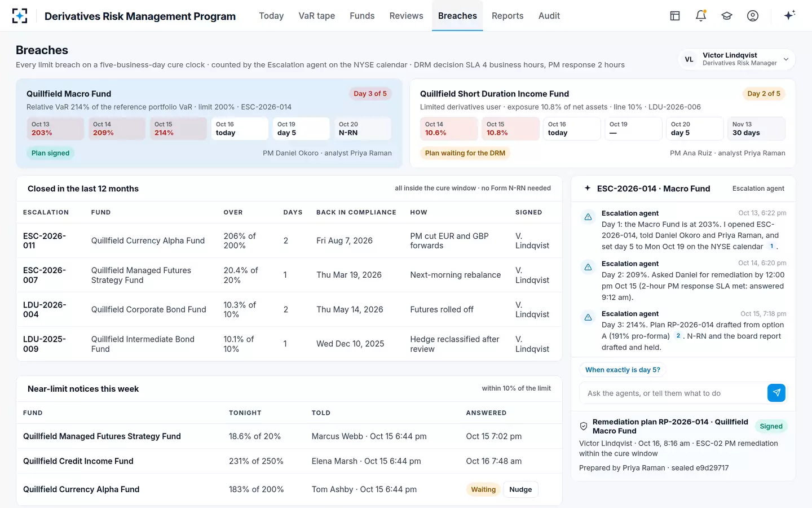Open citation 2 in the Day 3 message
Image resolution: width=812 pixels, height=508 pixels.
(678, 336)
